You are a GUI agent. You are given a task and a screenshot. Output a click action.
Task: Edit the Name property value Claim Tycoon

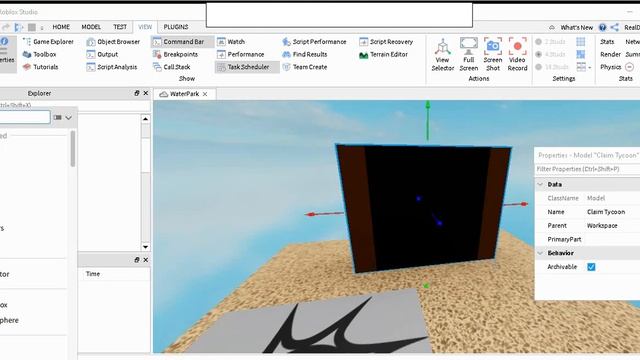pos(606,212)
